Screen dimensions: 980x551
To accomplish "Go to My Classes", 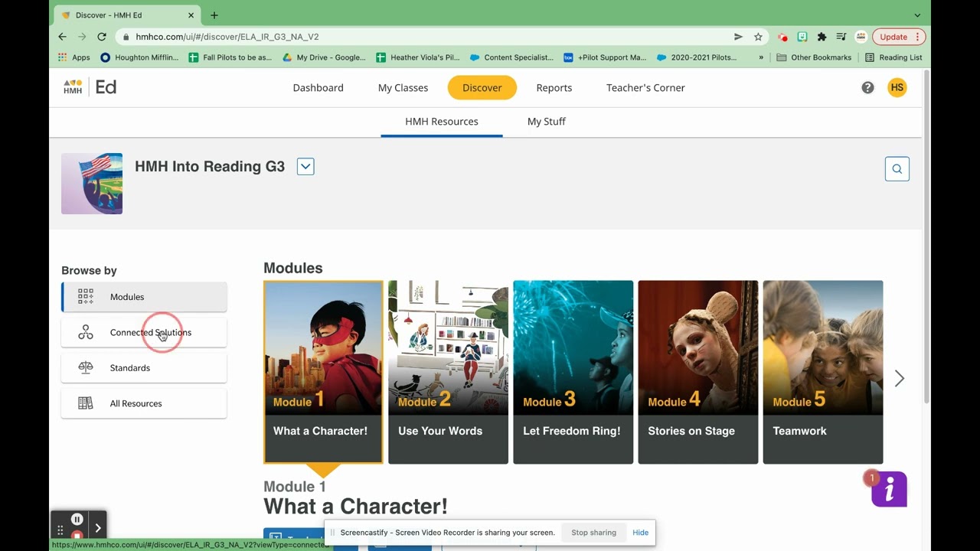I will (x=403, y=87).
